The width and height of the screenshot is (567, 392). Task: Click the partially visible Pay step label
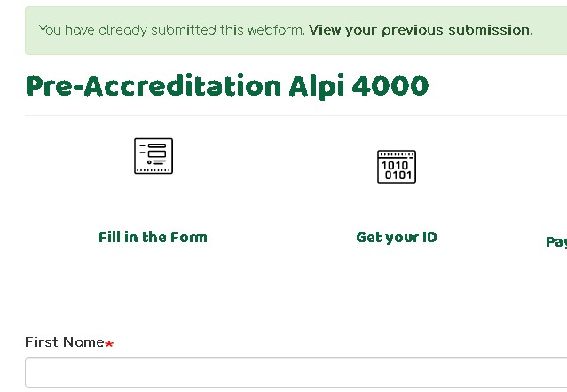tap(556, 241)
